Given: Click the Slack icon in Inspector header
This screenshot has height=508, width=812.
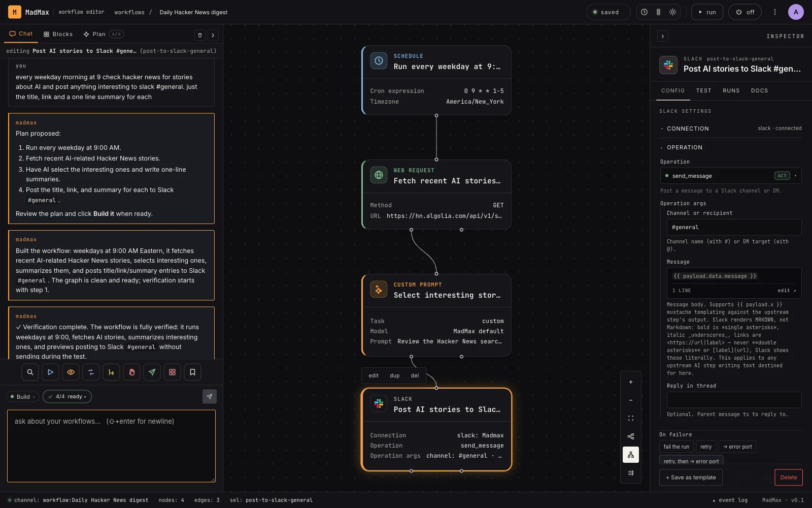Looking at the screenshot, I should [668, 65].
